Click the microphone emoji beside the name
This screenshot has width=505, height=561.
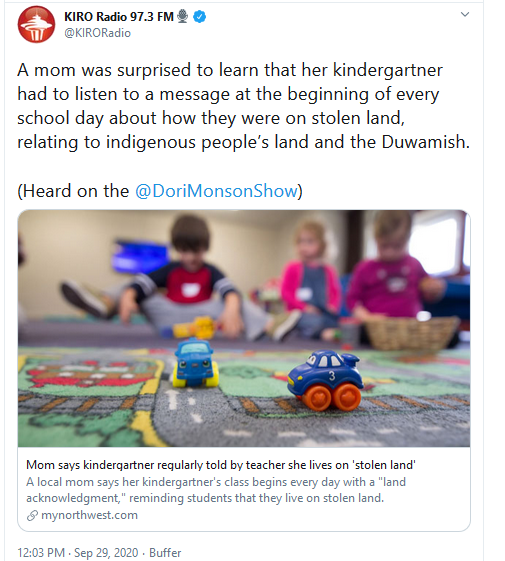(183, 16)
